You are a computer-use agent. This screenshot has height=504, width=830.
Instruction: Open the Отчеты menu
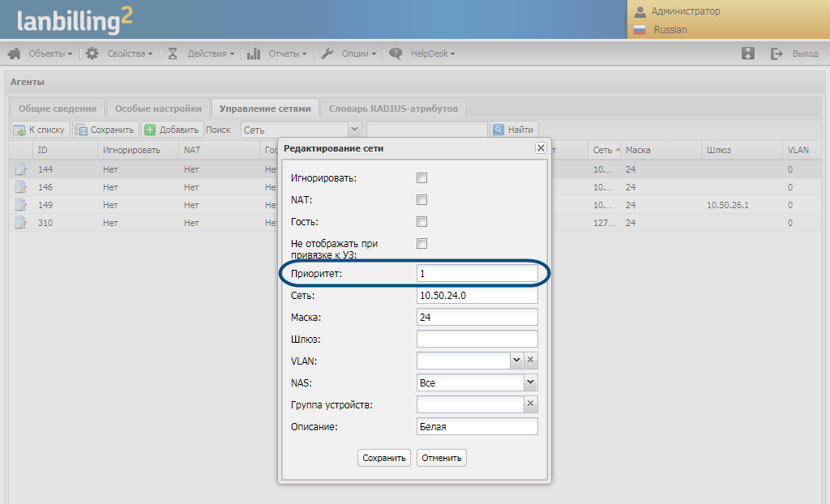pos(288,53)
